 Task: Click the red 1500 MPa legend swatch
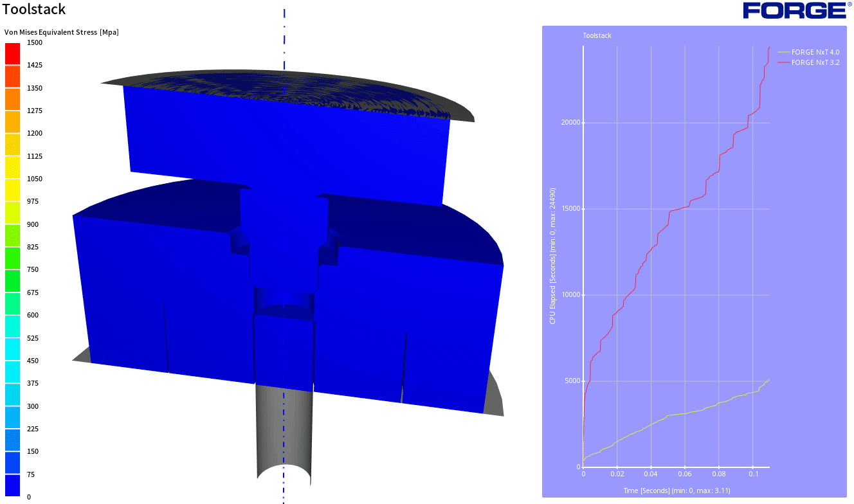13,54
